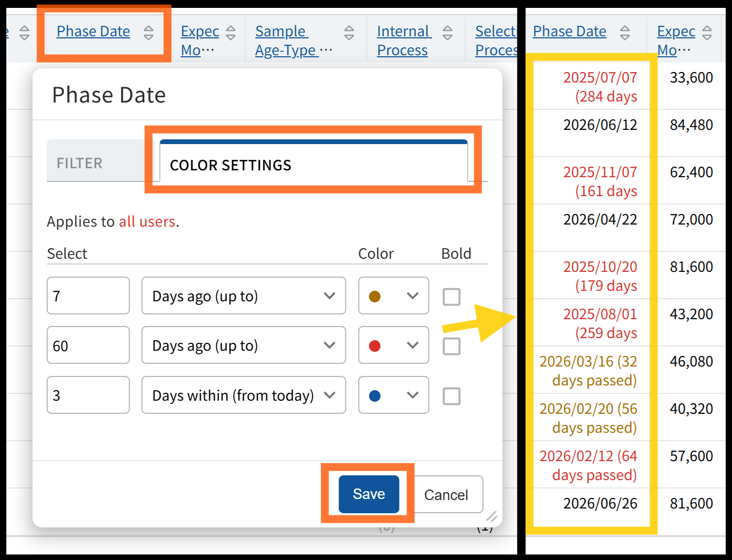Viewport: 732px width, 560px height.
Task: Expand the second Days ago (up to) dropdown
Action: pyautogui.click(x=243, y=345)
